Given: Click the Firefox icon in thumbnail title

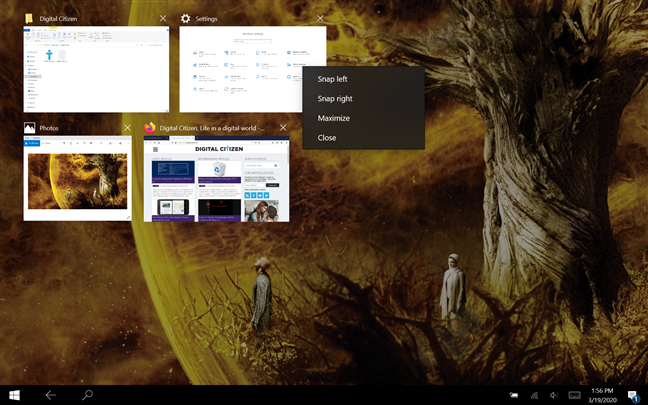Looking at the screenshot, I should pyautogui.click(x=150, y=128).
